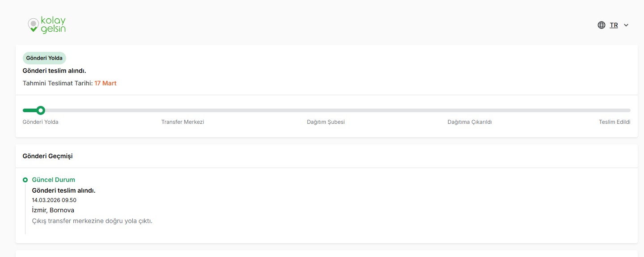Click the Gönderi Yolda status badge
The height and width of the screenshot is (257, 644).
pyautogui.click(x=44, y=58)
